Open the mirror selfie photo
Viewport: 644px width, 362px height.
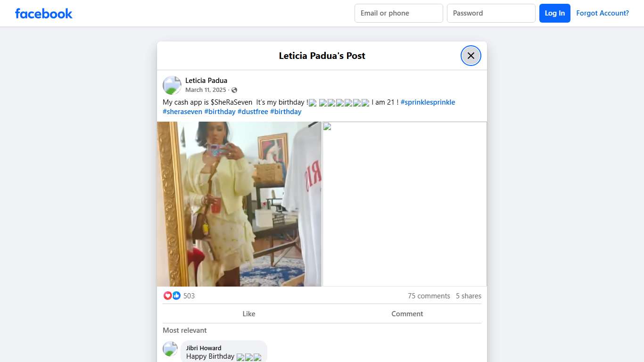pyautogui.click(x=239, y=204)
